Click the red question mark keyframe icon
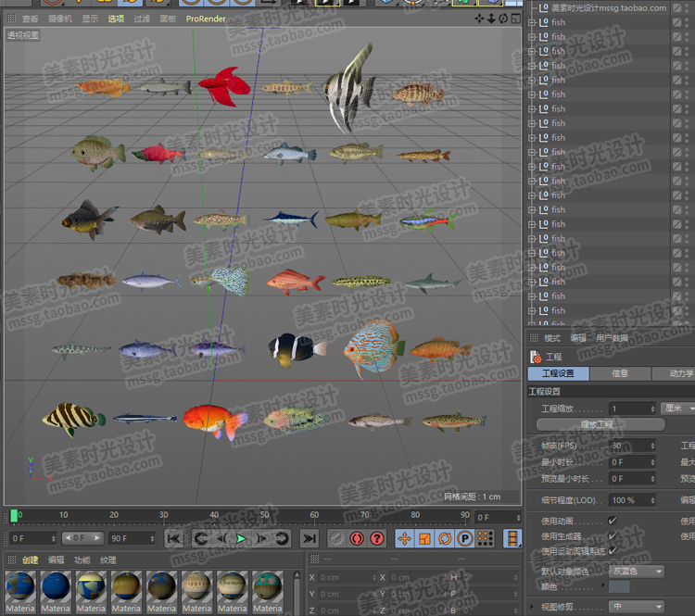Viewport: 695px width, 616px height. point(377,538)
